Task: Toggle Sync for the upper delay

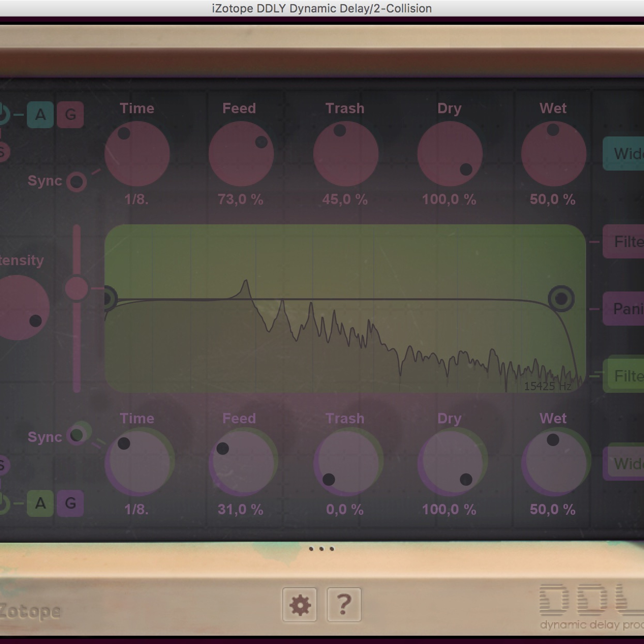Action: pyautogui.click(x=77, y=182)
